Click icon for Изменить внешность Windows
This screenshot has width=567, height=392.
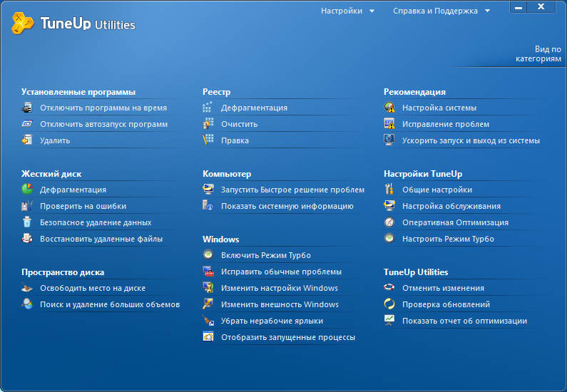coord(208,304)
